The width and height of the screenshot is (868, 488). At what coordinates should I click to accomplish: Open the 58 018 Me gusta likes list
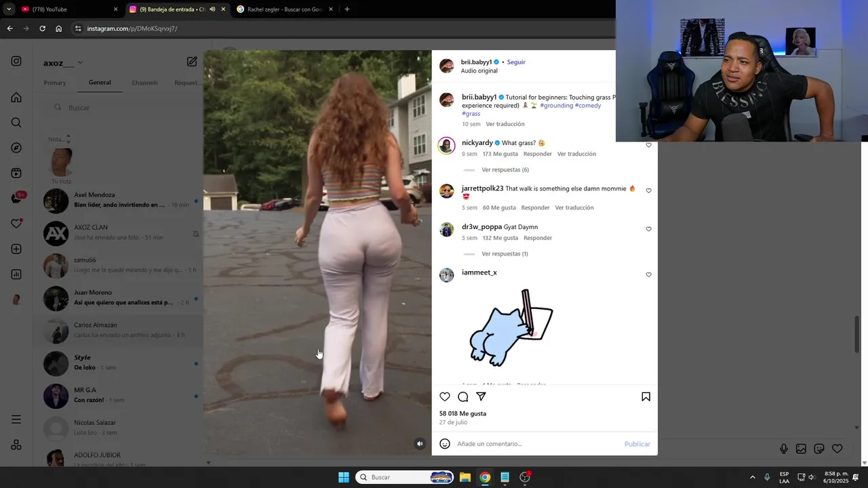[462, 413]
